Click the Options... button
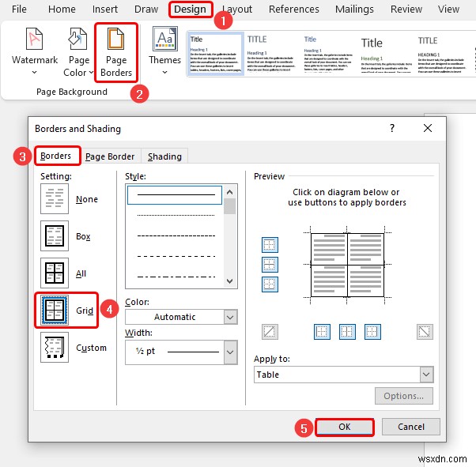Image resolution: width=476 pixels, height=467 pixels. coord(404,396)
